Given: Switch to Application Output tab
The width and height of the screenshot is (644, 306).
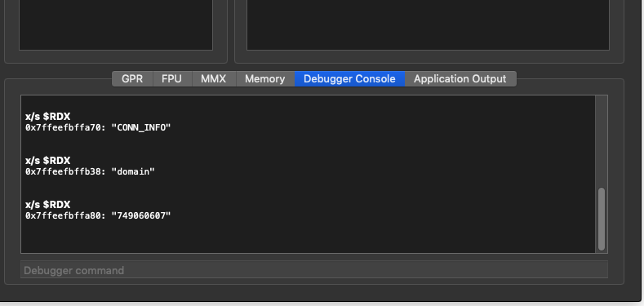Looking at the screenshot, I should (460, 79).
